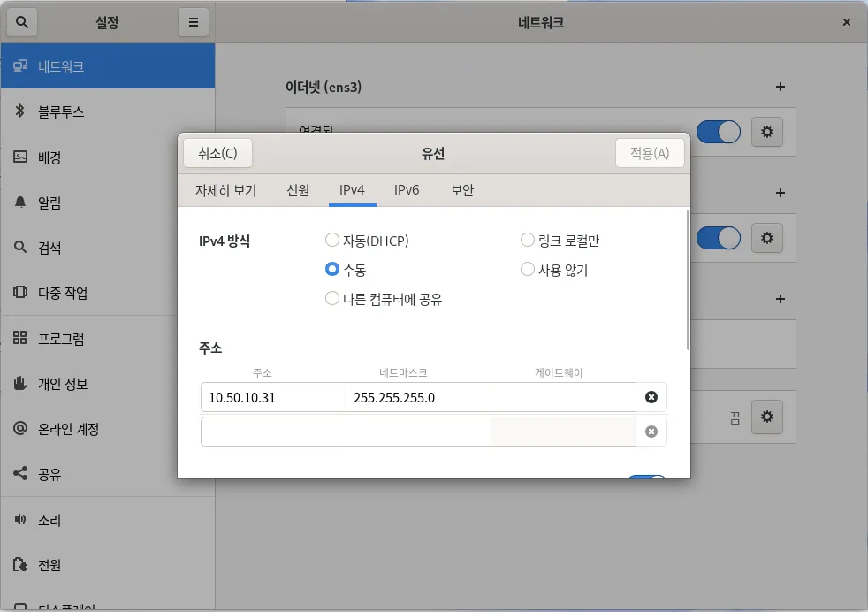Toggle the Ethernet ens3 connection switch
This screenshot has width=868, height=612.
pos(718,133)
